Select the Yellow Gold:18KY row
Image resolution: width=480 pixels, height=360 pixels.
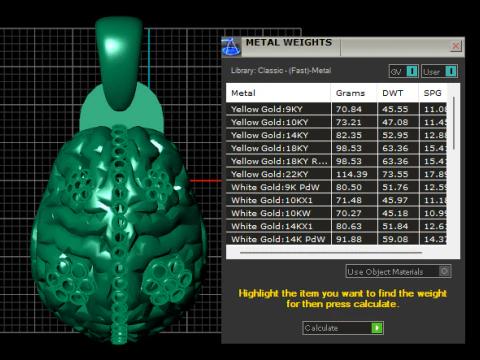click(x=336, y=148)
